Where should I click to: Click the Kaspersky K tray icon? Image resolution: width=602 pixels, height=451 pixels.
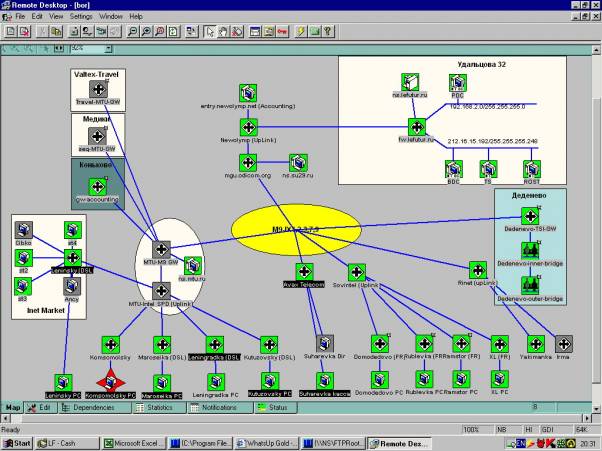pos(550,443)
